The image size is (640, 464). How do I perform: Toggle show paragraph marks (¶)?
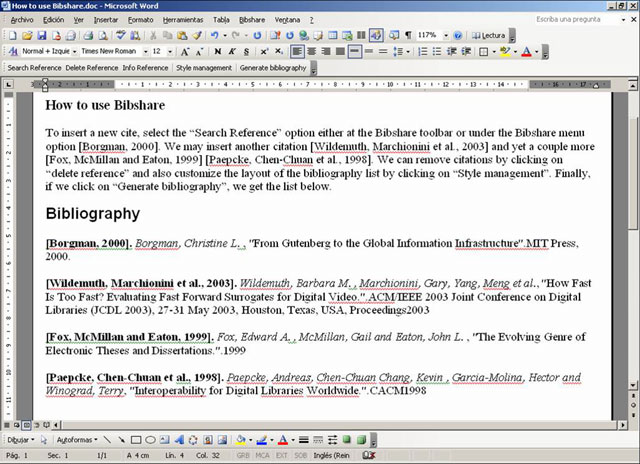pos(408,36)
